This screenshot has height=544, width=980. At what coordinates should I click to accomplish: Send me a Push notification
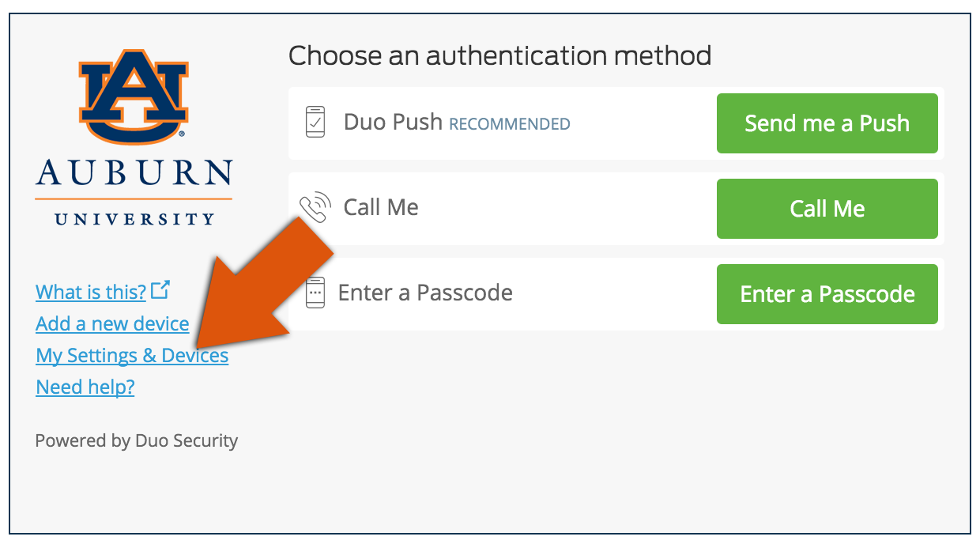(x=827, y=123)
